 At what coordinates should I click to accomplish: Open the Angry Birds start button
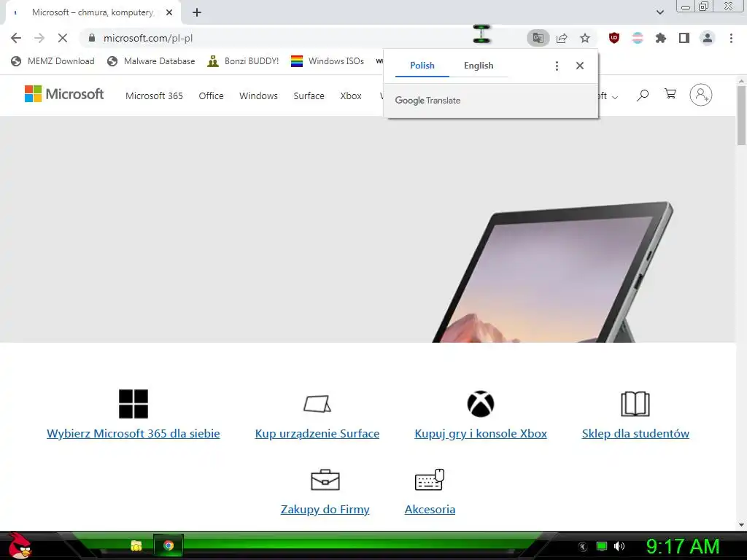click(x=19, y=545)
